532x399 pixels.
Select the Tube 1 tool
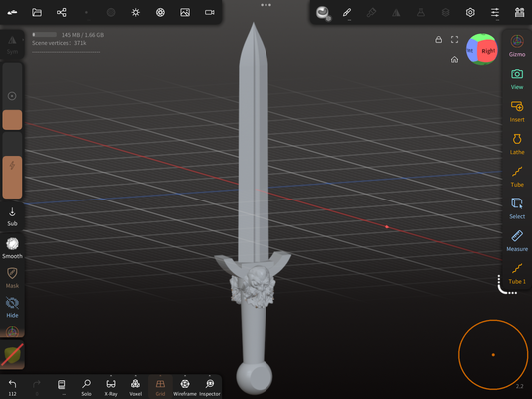(517, 274)
